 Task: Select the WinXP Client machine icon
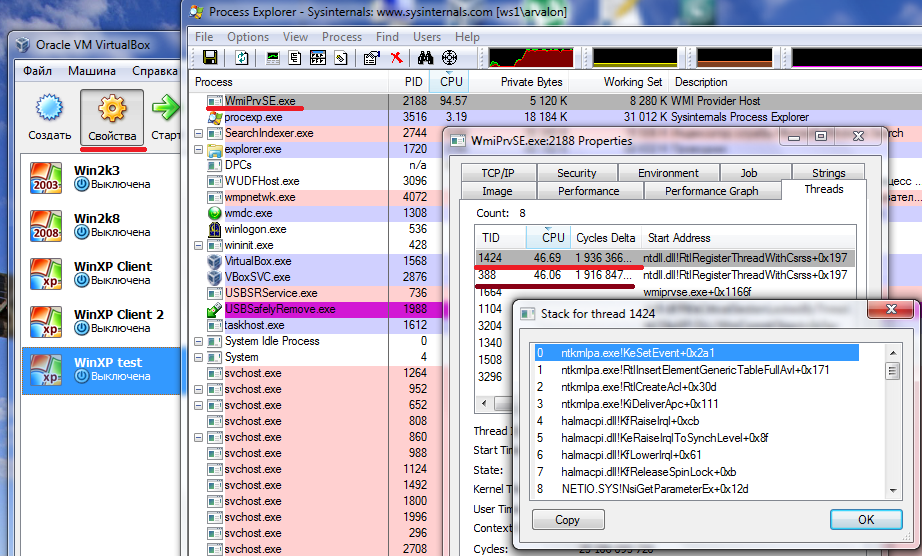[x=46, y=274]
